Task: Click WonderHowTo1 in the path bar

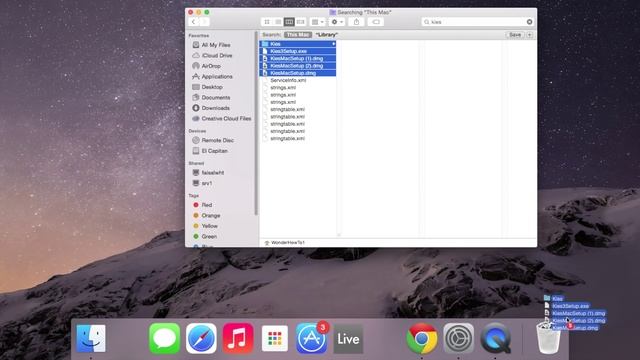Action: pos(284,242)
